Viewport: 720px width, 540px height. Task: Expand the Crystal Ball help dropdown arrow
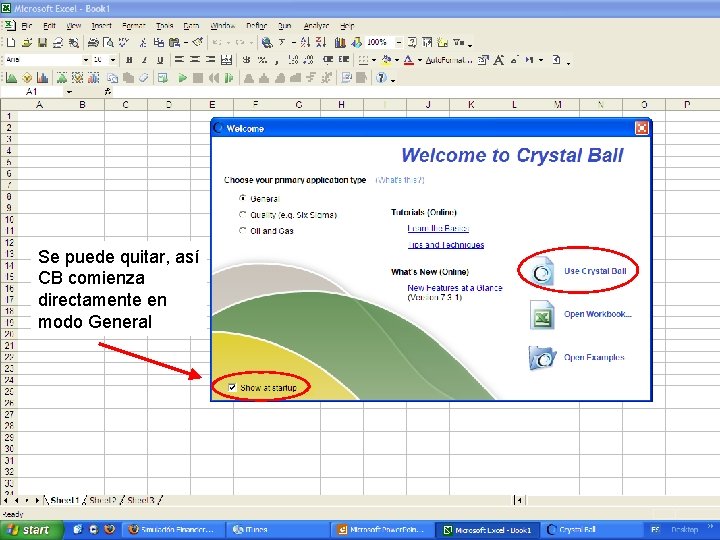point(393,79)
